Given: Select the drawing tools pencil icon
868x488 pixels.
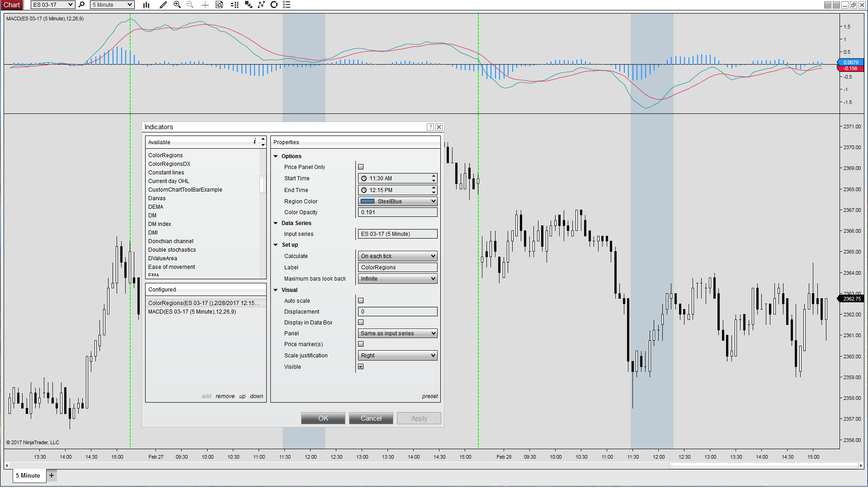Looking at the screenshot, I should click(x=163, y=5).
